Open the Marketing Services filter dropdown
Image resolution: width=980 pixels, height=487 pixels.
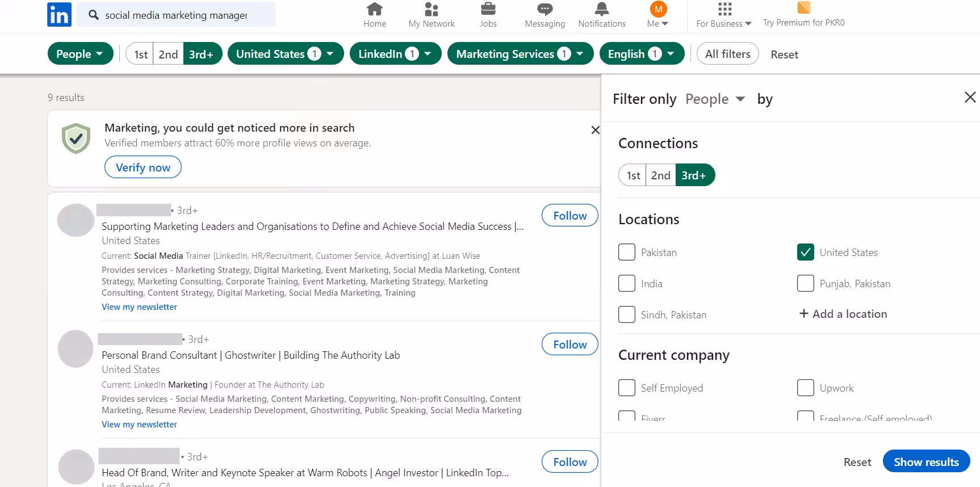coord(521,54)
